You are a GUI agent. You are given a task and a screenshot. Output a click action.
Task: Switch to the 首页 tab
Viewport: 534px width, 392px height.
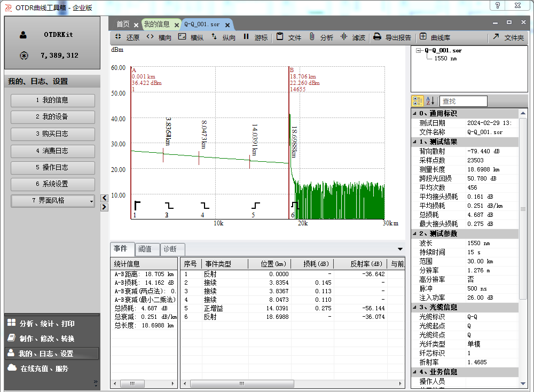tap(123, 24)
